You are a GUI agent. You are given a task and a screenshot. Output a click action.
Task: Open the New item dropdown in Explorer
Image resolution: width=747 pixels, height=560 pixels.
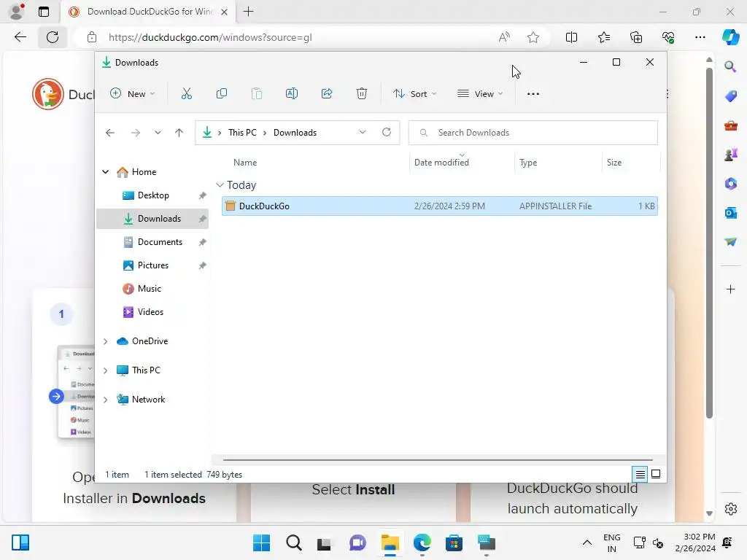point(133,94)
